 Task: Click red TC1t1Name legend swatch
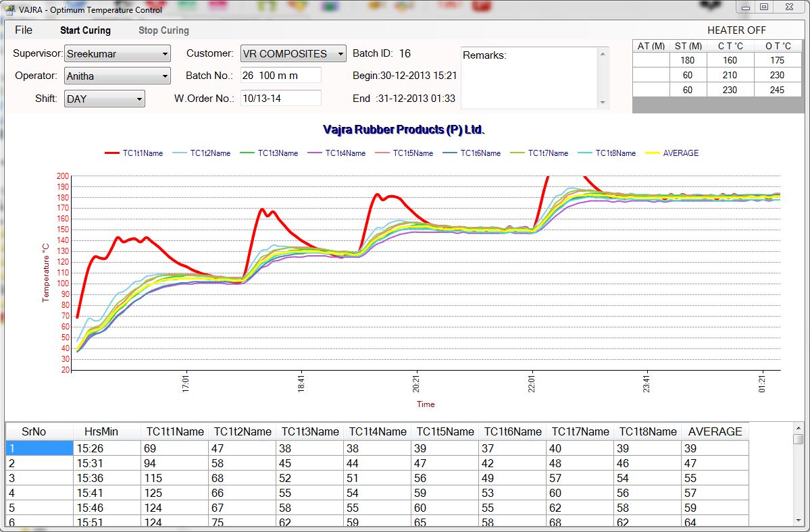tap(112, 153)
